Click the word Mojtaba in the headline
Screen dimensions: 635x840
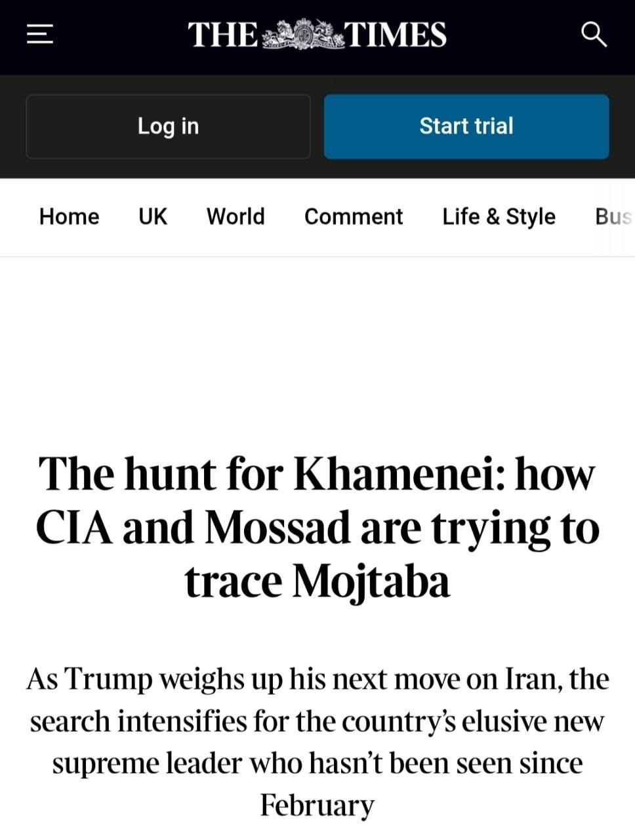pos(371,581)
